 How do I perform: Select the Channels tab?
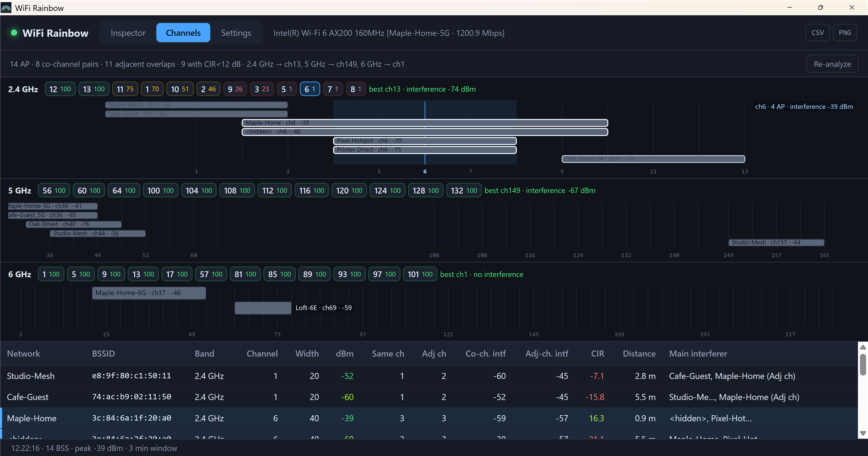[x=183, y=33]
